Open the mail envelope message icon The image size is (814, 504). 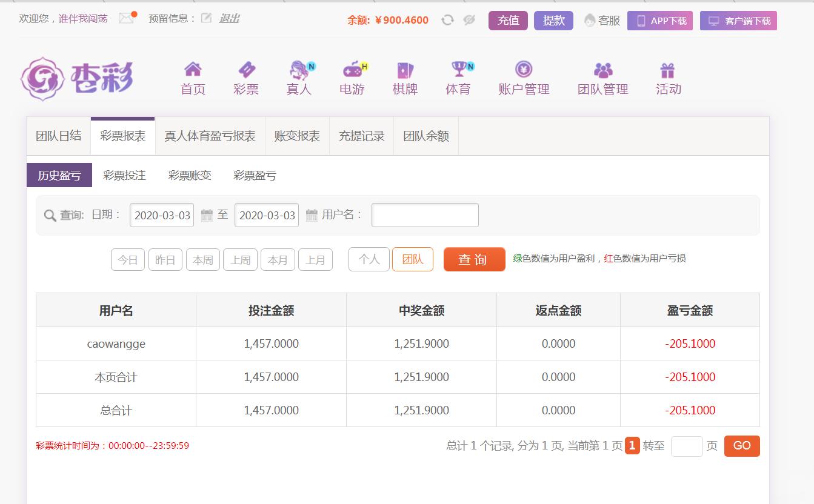coord(127,18)
